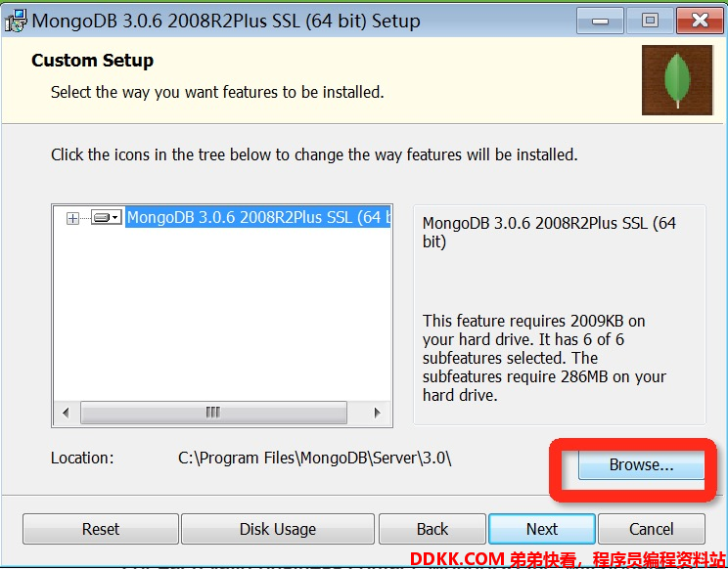The height and width of the screenshot is (569, 728).
Task: Select the MongoDB 3.0.6 2008R2Plus SSL tree item
Action: point(258,217)
